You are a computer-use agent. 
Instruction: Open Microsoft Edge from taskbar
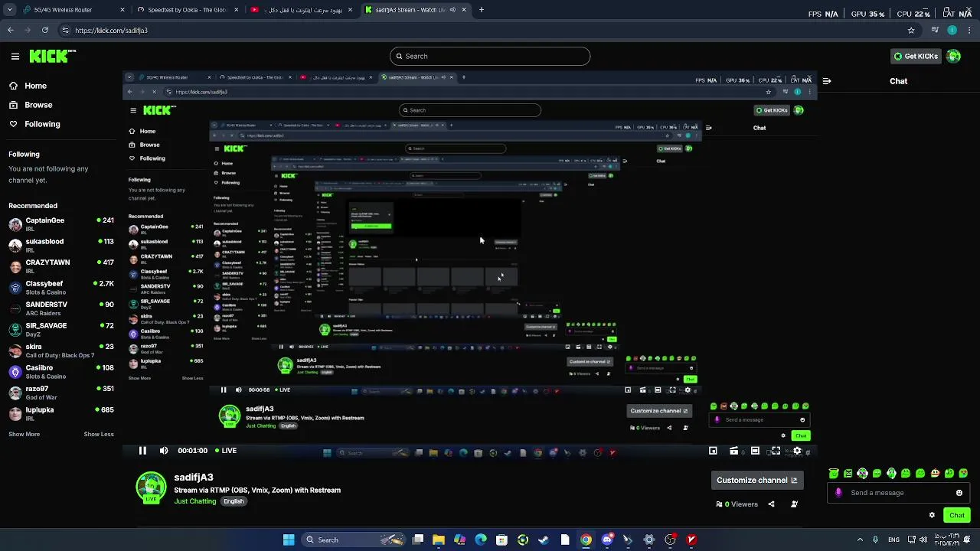click(x=481, y=540)
